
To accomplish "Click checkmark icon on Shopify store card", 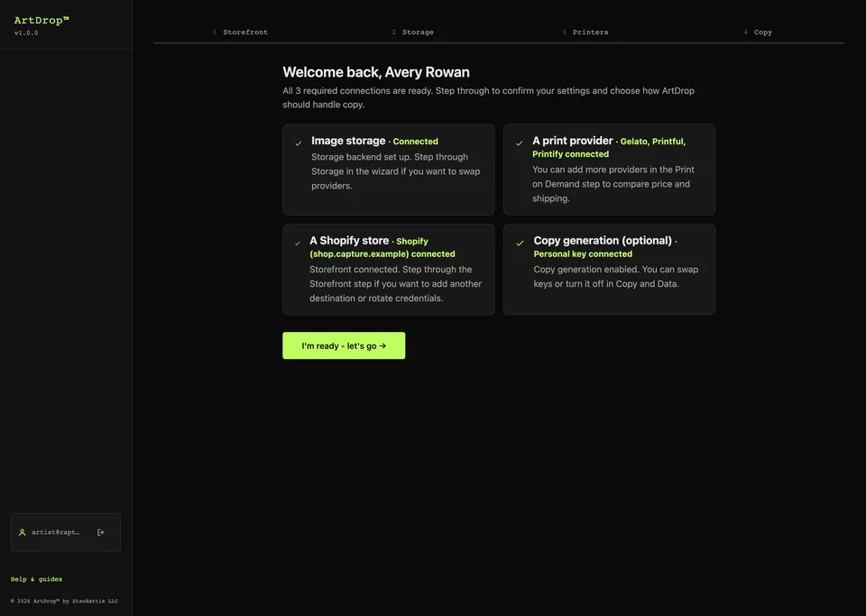I will click(x=298, y=243).
